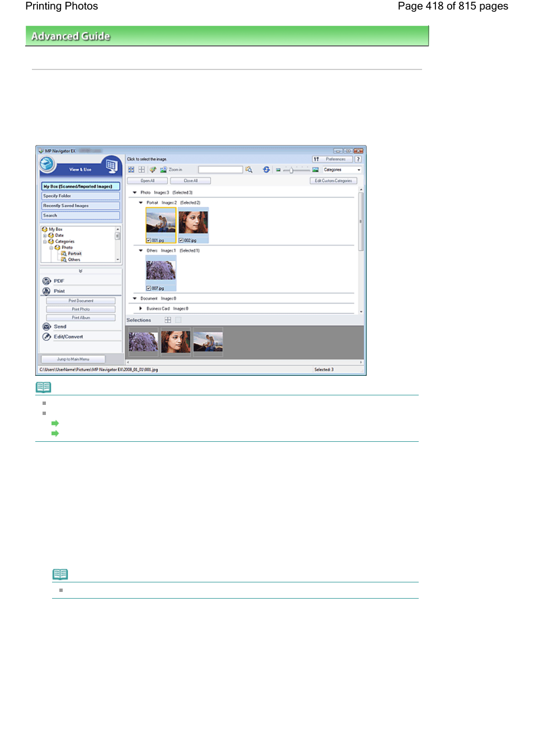Select the Recently Saved Images tab

(x=81, y=206)
